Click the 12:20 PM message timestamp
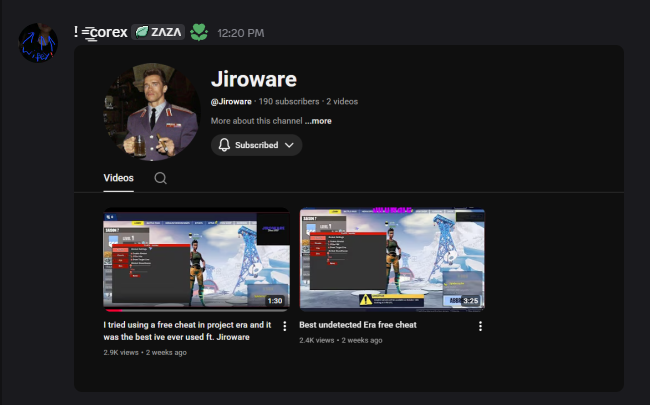The height and width of the screenshot is (405, 650). pos(240,34)
